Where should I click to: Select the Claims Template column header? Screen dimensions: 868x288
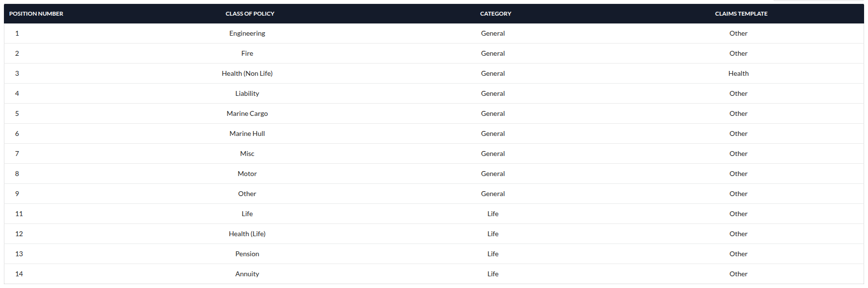tap(741, 14)
